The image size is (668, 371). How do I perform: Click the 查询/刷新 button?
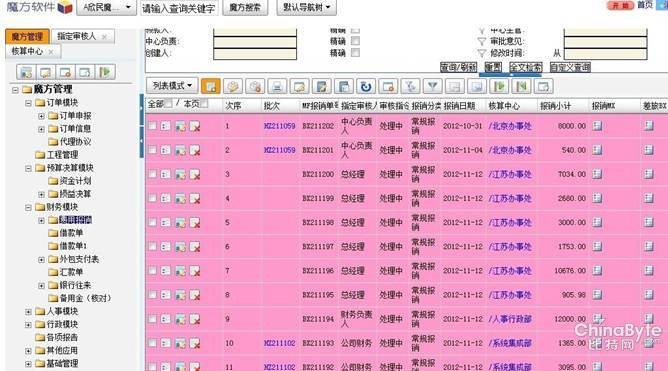[x=458, y=67]
